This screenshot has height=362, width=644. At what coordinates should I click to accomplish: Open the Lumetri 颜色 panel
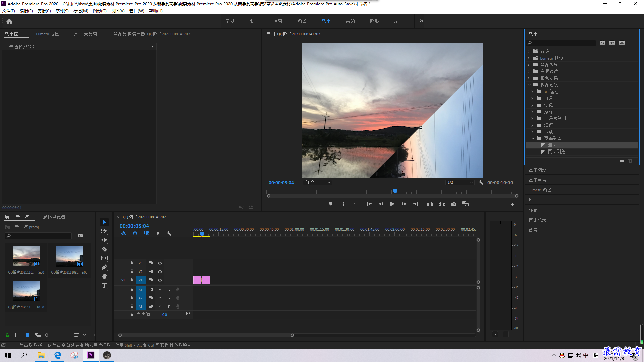click(540, 190)
